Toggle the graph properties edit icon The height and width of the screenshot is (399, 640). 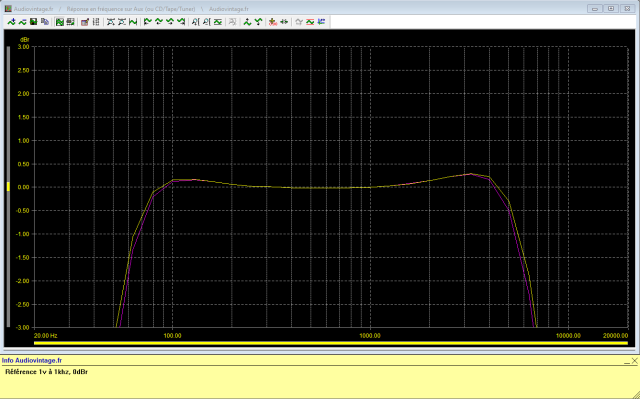tap(85, 22)
